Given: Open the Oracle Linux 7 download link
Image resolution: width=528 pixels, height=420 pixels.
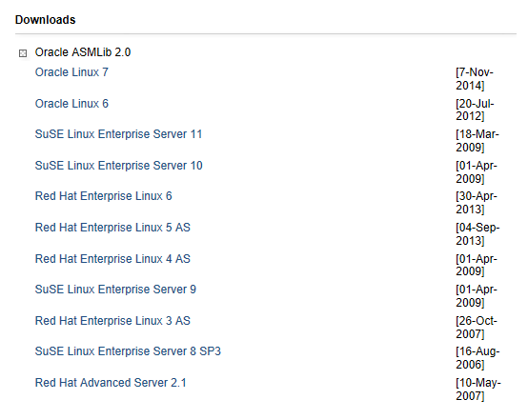Looking at the screenshot, I should coord(71,72).
